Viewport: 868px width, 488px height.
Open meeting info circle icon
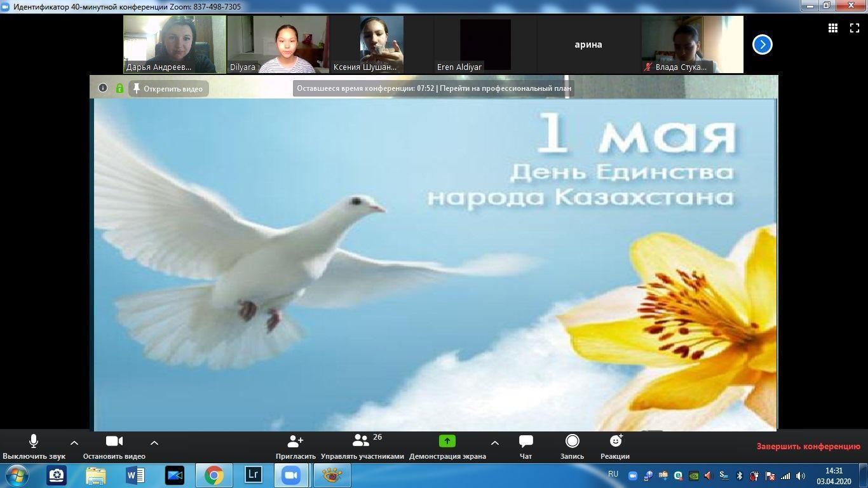click(x=103, y=88)
